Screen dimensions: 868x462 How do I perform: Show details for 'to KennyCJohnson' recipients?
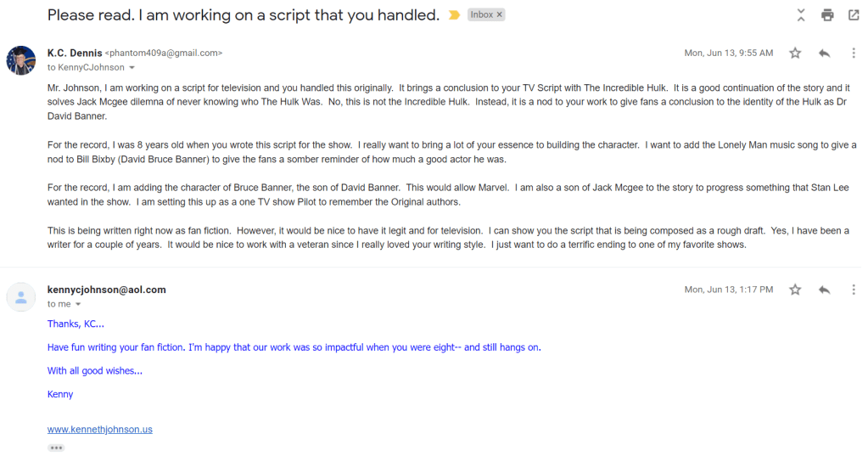click(132, 68)
